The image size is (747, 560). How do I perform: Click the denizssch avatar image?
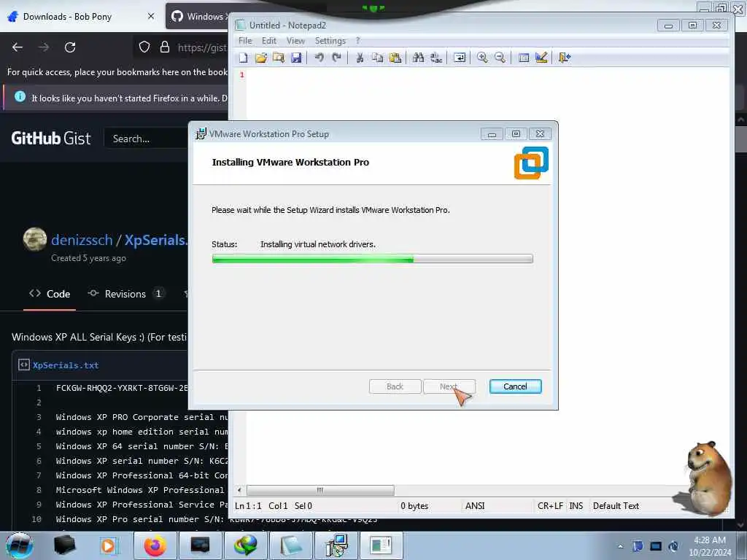[x=35, y=239]
